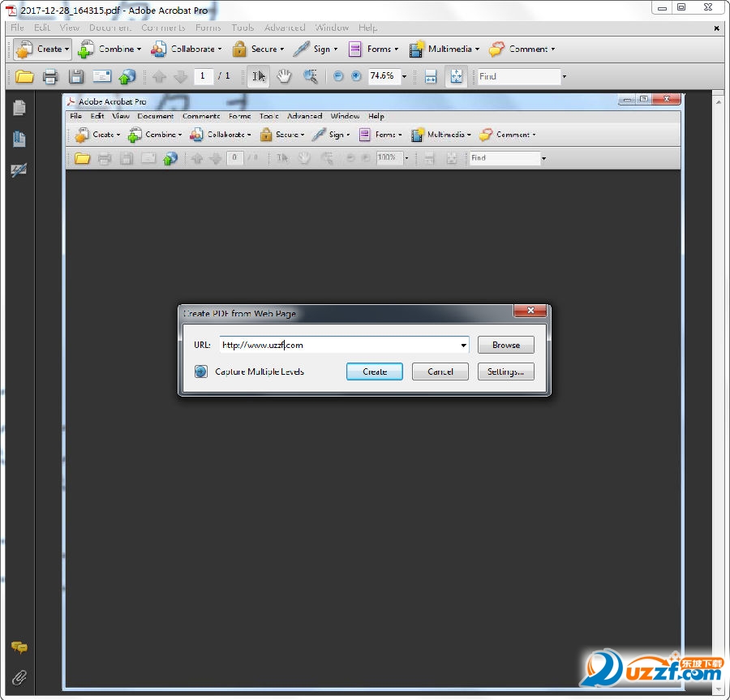Open File menu in embedded Acrobat window

(x=76, y=116)
